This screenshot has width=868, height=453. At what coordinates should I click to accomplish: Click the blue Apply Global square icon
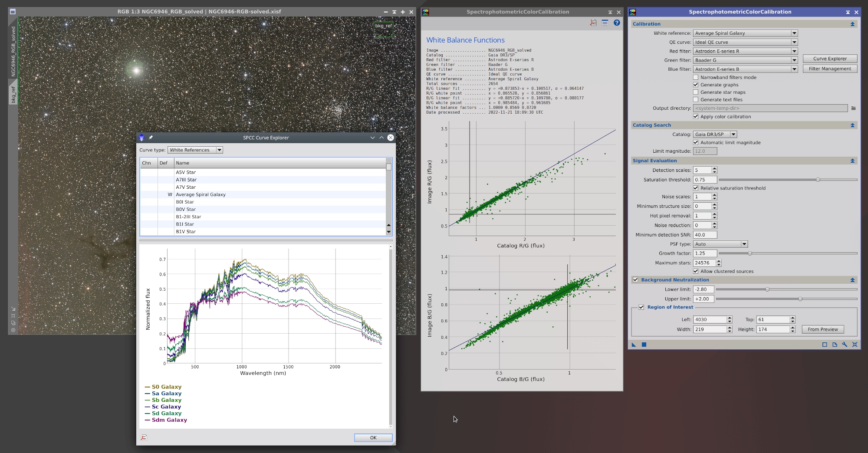[644, 345]
